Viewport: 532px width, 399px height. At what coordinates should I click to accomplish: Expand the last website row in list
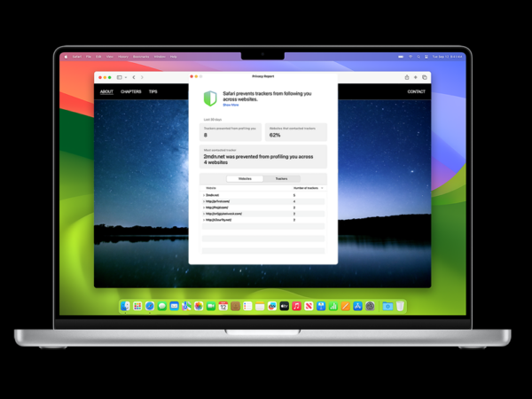(x=204, y=220)
